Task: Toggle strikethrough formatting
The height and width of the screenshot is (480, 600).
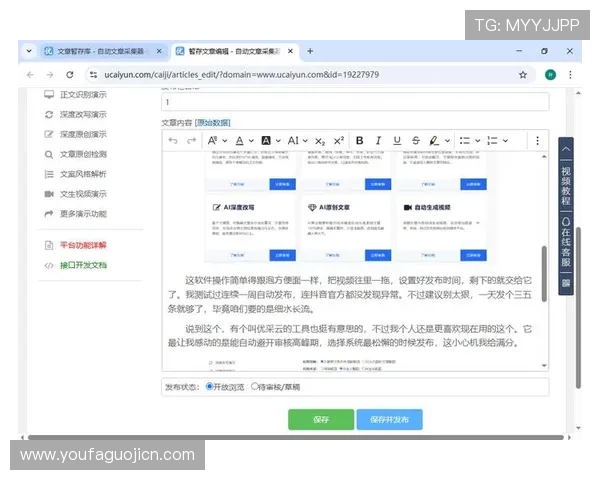Action: (x=416, y=141)
